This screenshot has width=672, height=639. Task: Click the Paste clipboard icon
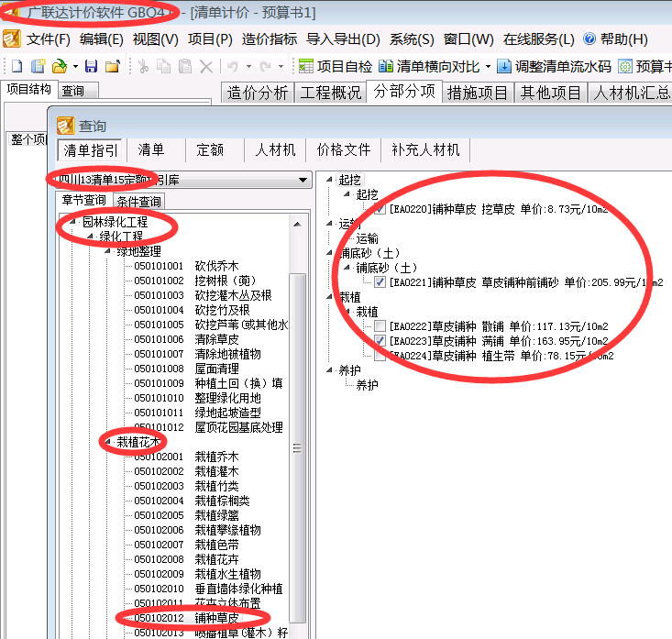185,66
